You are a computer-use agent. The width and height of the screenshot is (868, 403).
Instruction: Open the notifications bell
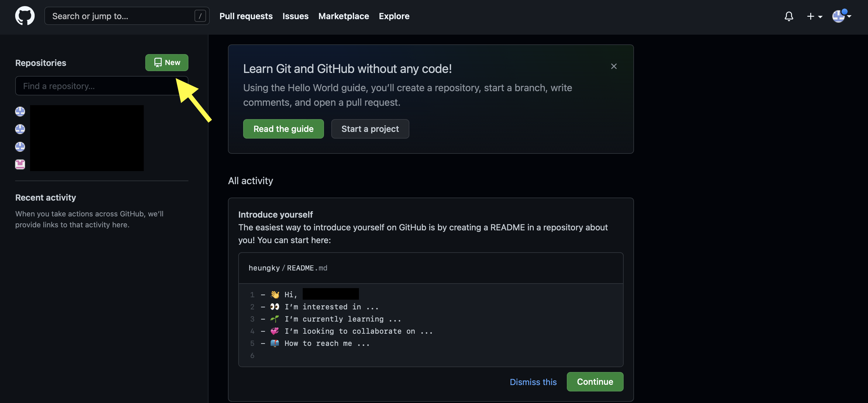[x=789, y=16]
